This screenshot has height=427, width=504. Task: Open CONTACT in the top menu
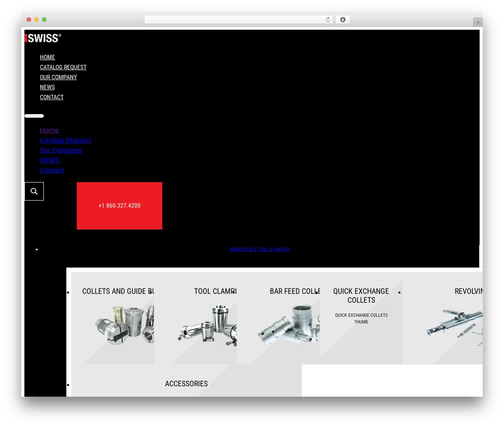click(x=52, y=97)
